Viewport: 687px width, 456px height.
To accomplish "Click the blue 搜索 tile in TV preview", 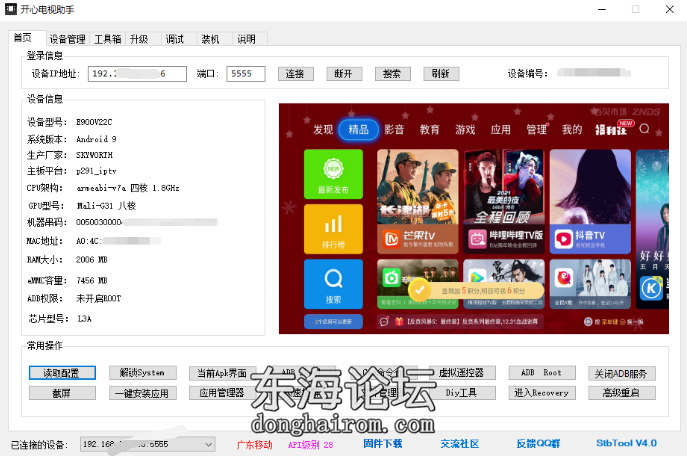I will point(333,284).
